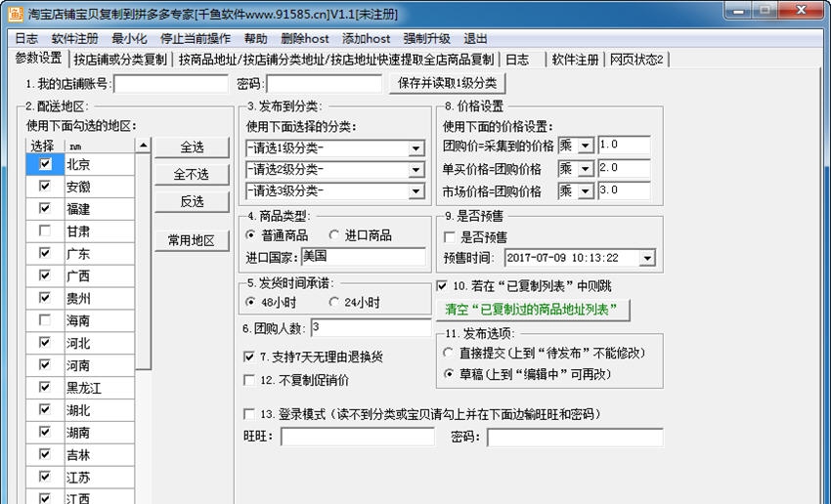The image size is (831, 504).
Task: Click 强制升级 menu item
Action: point(426,39)
